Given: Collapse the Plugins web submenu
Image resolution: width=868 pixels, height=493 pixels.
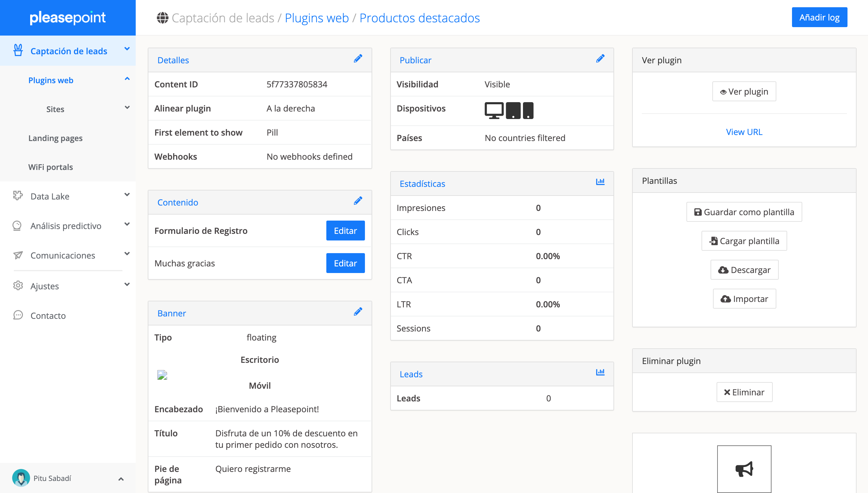Looking at the screenshot, I should [x=127, y=79].
